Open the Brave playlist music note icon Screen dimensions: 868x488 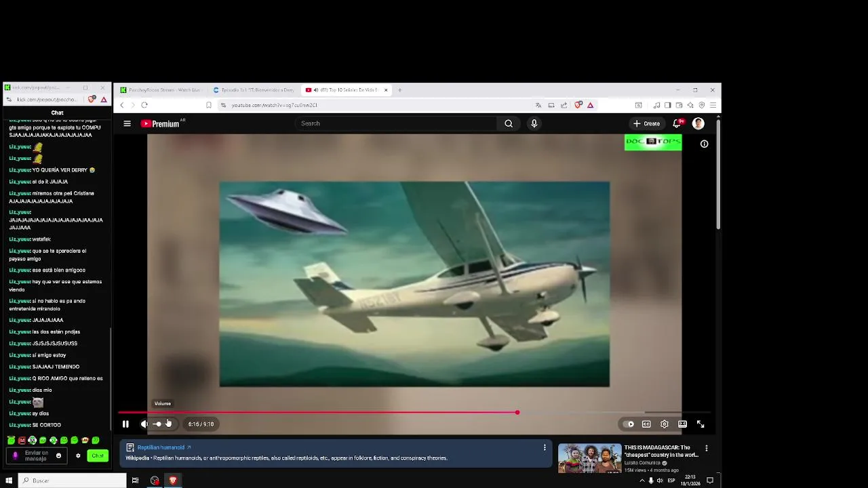click(656, 105)
